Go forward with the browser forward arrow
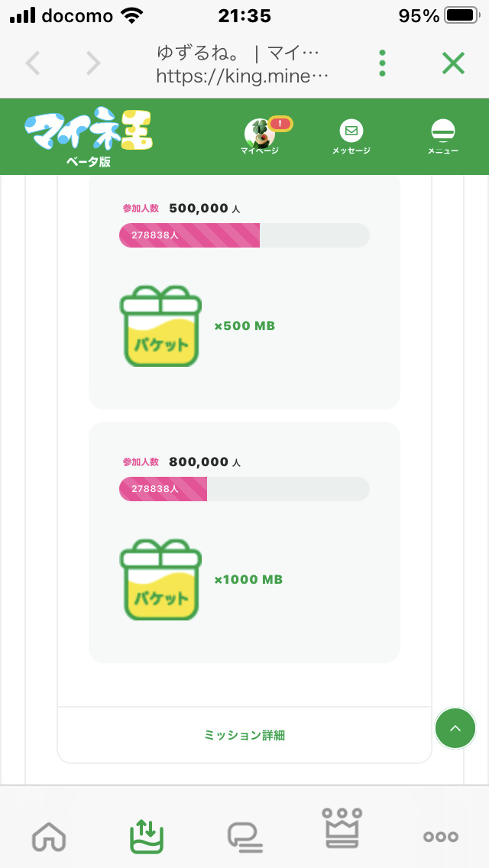This screenshot has height=868, width=489. [x=93, y=63]
